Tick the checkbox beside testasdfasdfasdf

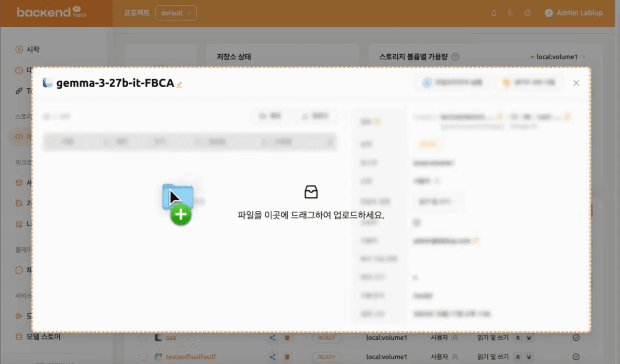142,357
